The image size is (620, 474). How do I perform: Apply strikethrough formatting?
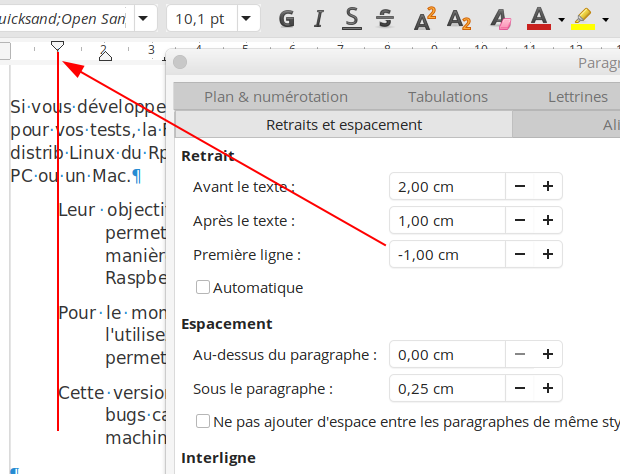(385, 18)
